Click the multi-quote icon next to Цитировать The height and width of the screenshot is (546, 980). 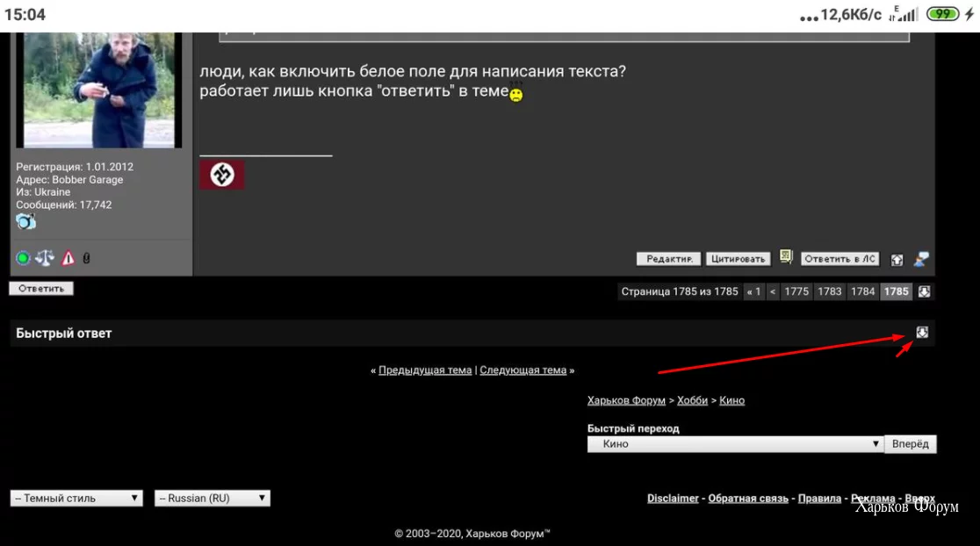[x=786, y=257]
